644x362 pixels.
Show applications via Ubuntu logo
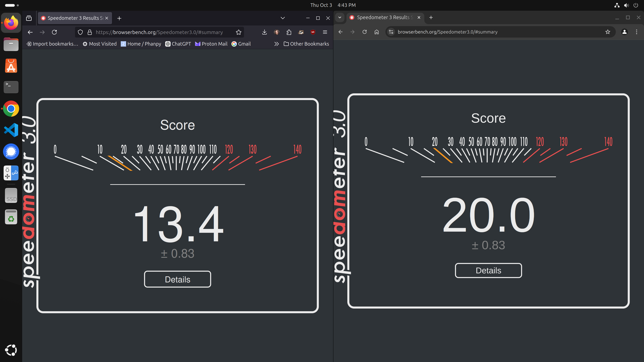(x=11, y=350)
